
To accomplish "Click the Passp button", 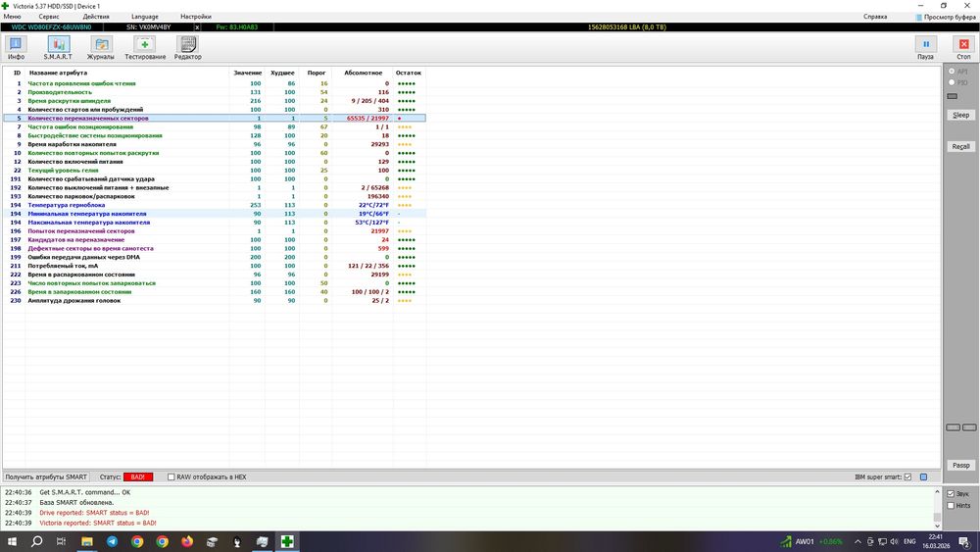I will [960, 465].
